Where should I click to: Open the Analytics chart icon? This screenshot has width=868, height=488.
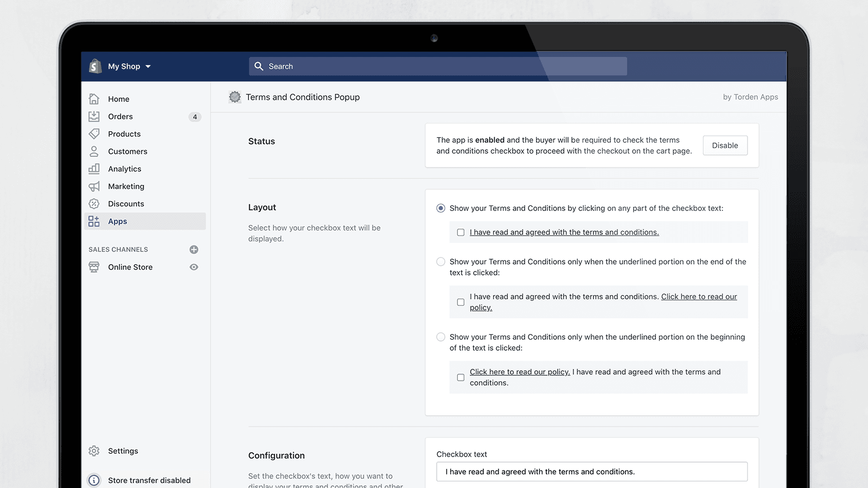(94, 169)
